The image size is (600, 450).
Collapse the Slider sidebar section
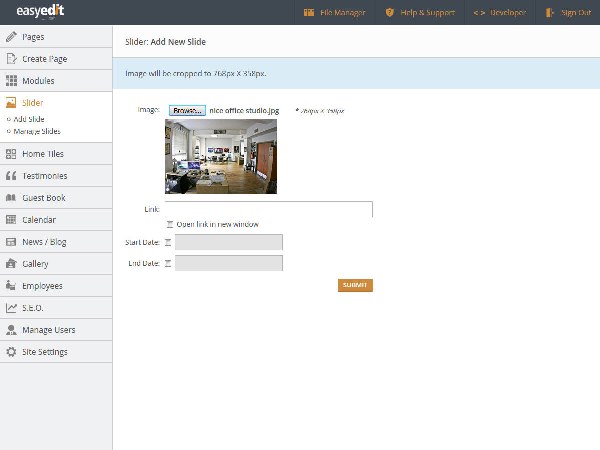33,103
